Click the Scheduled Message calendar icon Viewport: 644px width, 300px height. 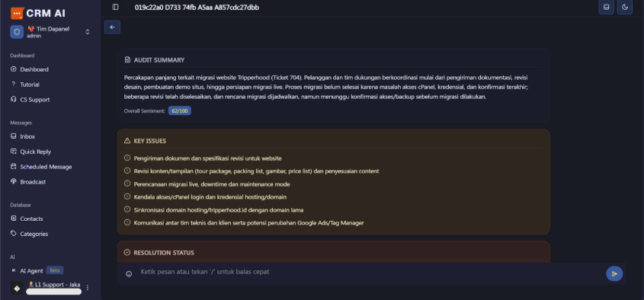(14, 167)
